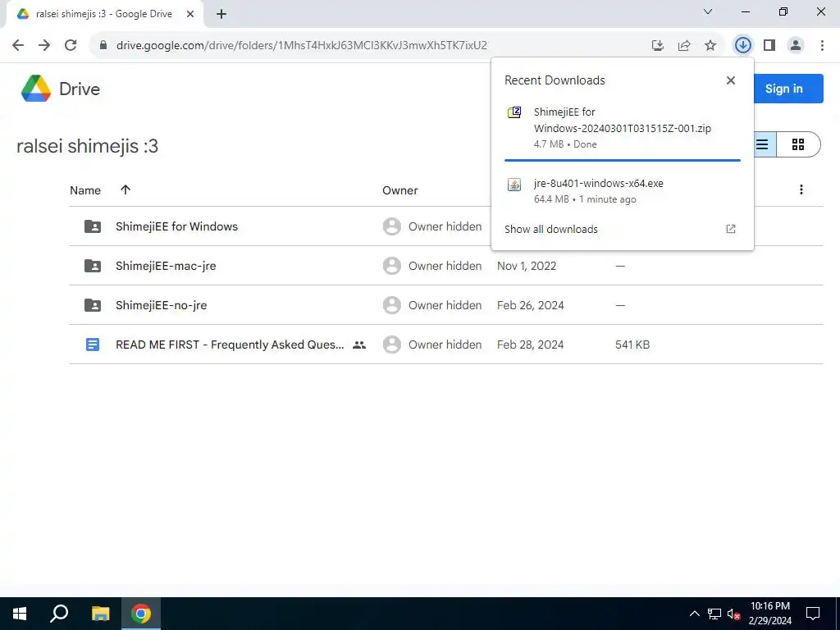Open the Windows Start menu

20,614
